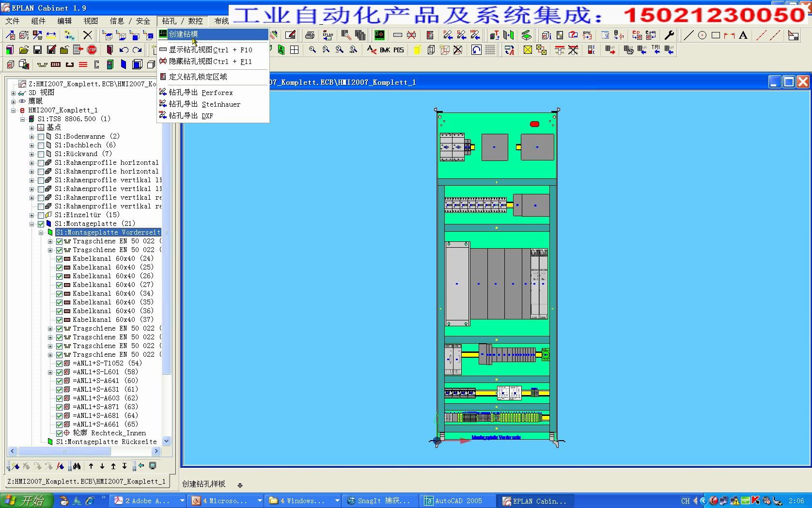Click the printer icon in toolbar
812x508 pixels.
pos(310,35)
